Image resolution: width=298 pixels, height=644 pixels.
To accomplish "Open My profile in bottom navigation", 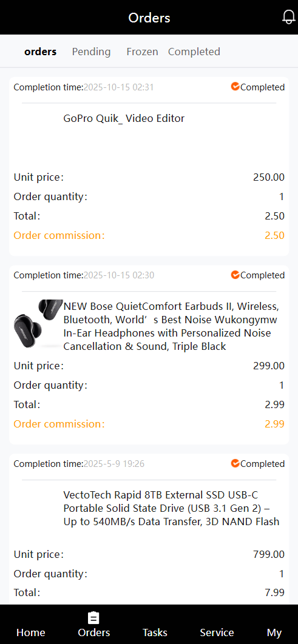I will [274, 632].
